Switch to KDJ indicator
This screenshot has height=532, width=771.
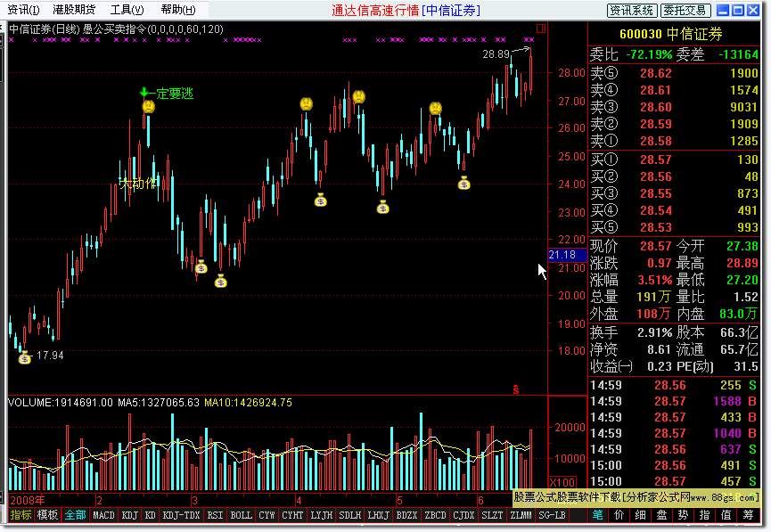click(x=130, y=515)
